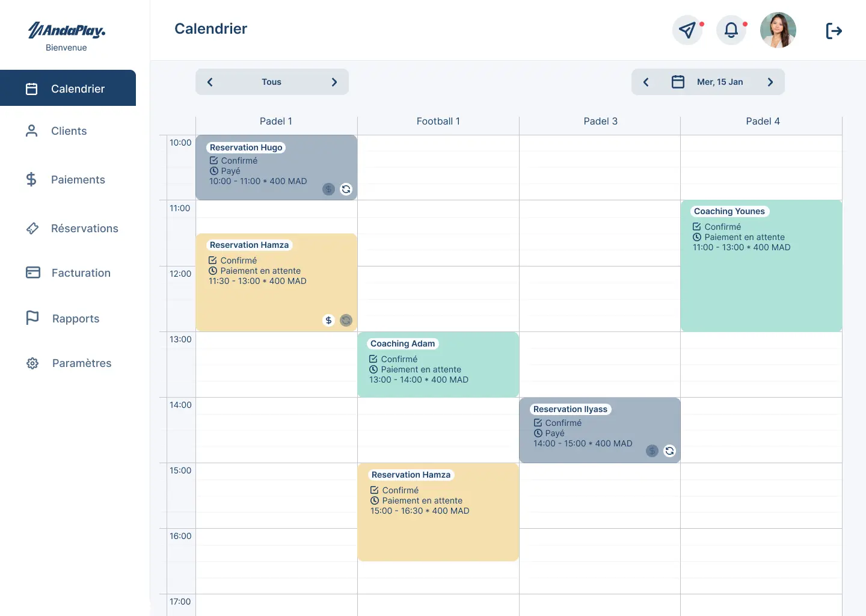The image size is (866, 616).
Task: Click the recurring icon on Reservation Ilyass
Action: (669, 451)
